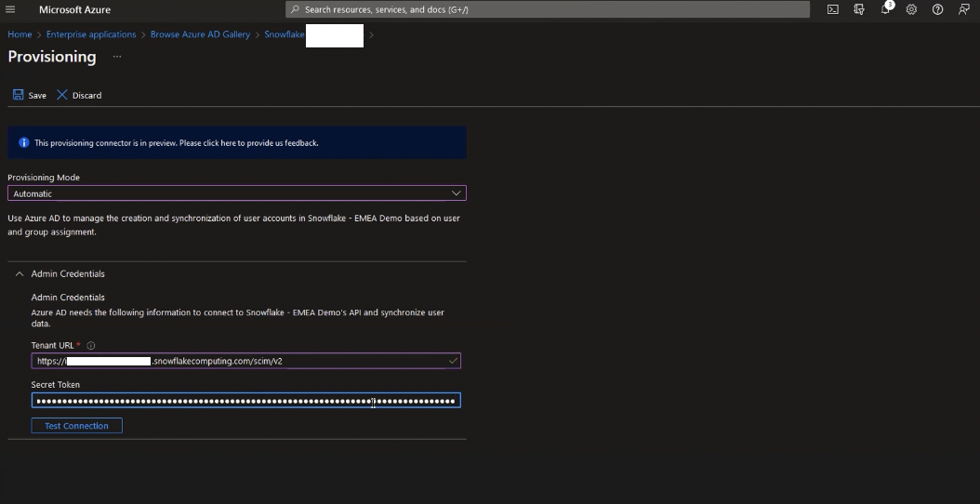View notifications bell icon
The width and height of the screenshot is (980, 504).
pyautogui.click(x=885, y=9)
